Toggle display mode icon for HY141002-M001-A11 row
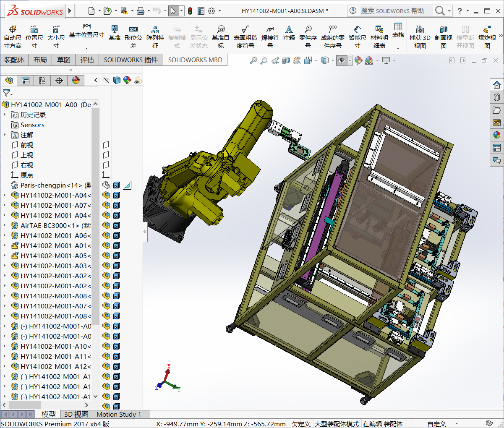The width and height of the screenshot is (504, 428). (x=117, y=356)
